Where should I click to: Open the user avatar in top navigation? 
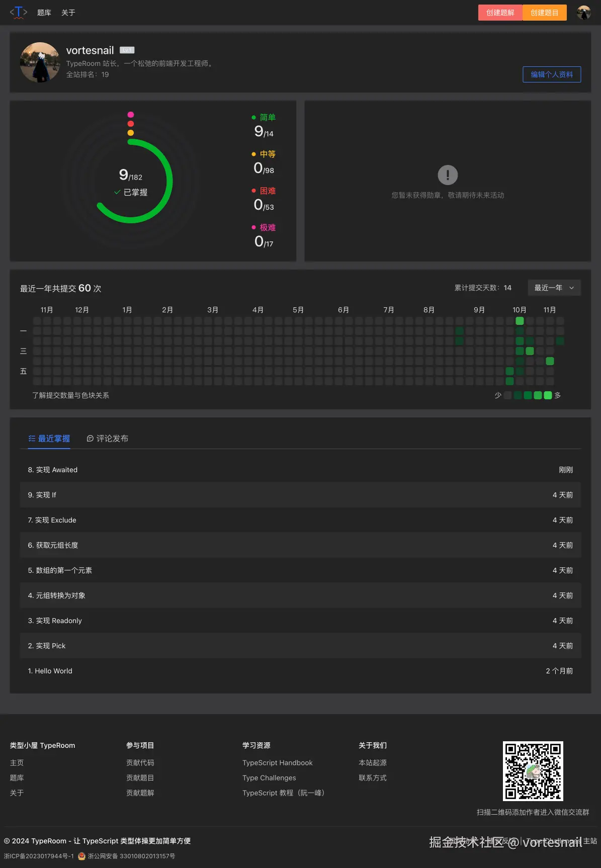point(583,13)
